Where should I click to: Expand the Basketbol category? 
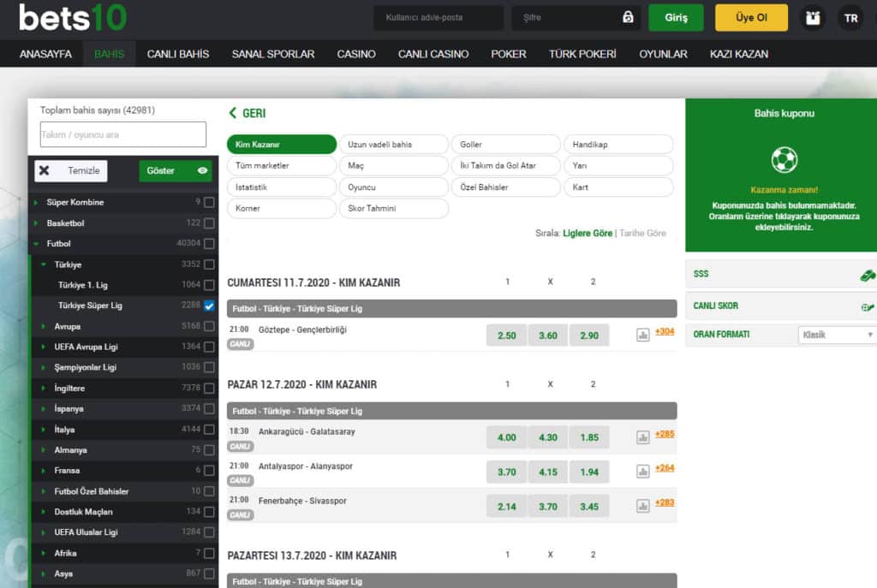[x=36, y=223]
